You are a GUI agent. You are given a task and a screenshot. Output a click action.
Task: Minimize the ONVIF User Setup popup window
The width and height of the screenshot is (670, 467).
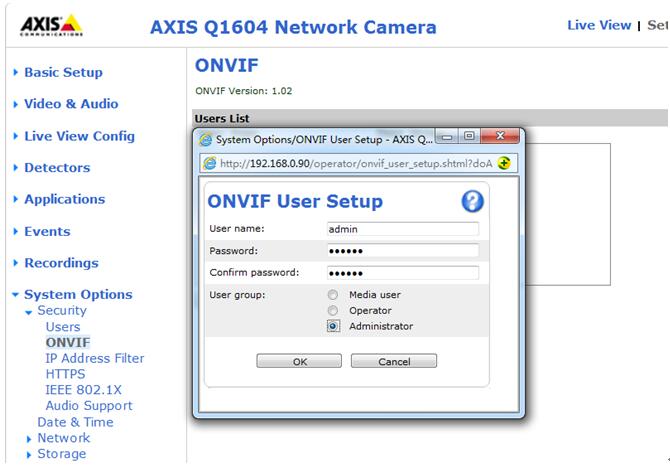(447, 137)
